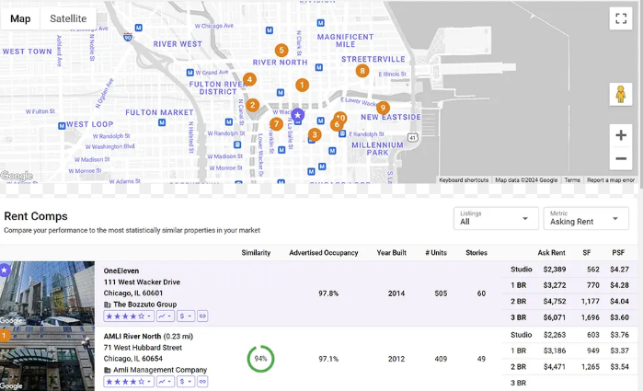Click the Fulton Market map label
Viewport: 643px width, 391px height.
159,112
